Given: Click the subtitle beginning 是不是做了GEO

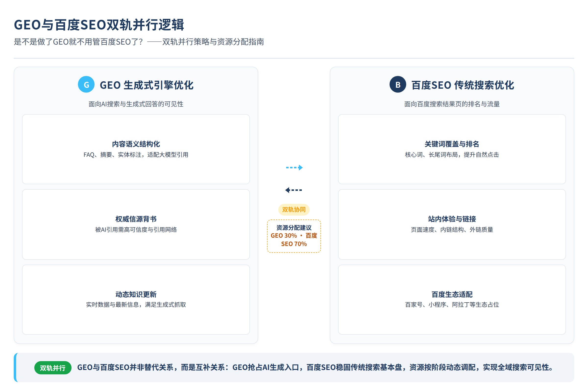Looking at the screenshot, I should click(x=139, y=42).
